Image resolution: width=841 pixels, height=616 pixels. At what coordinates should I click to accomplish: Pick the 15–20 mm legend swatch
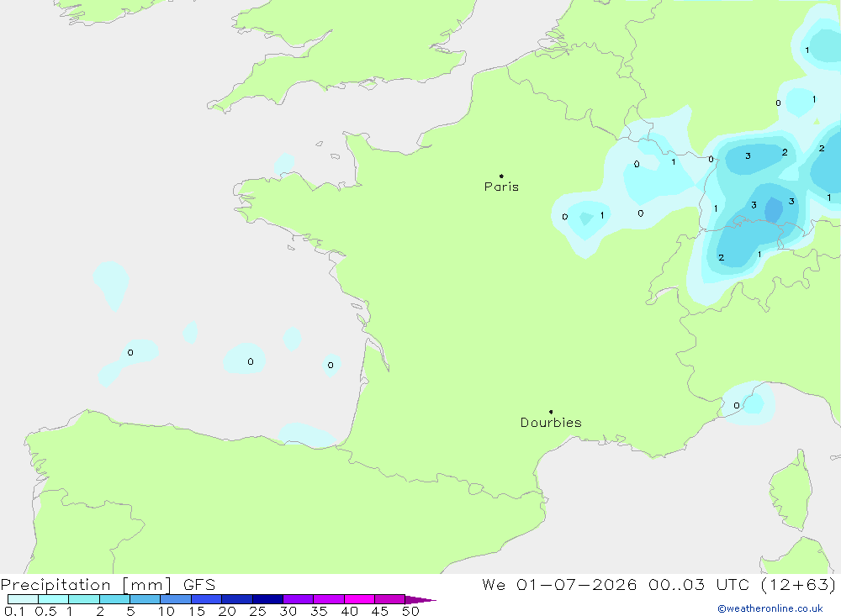[206, 599]
